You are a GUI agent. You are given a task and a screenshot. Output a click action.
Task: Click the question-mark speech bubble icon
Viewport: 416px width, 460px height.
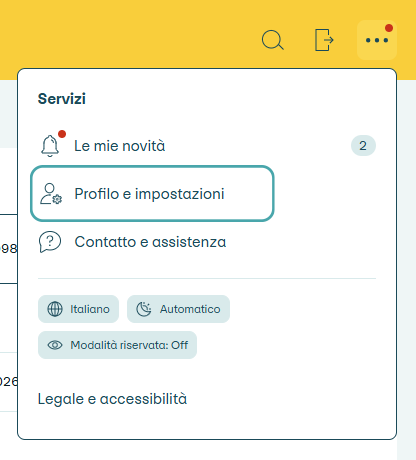pyautogui.click(x=50, y=242)
